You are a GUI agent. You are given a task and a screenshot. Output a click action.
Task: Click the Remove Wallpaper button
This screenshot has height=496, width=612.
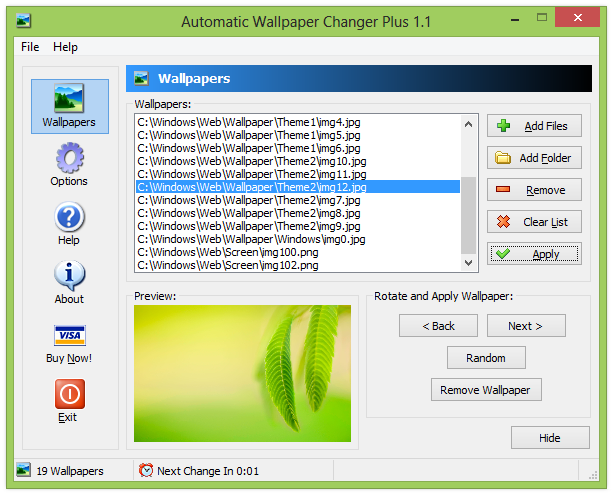click(486, 389)
